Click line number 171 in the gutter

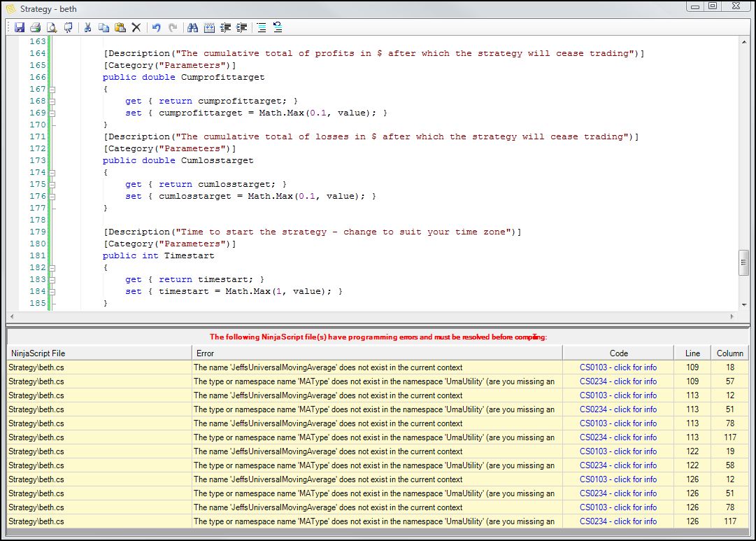coord(38,136)
